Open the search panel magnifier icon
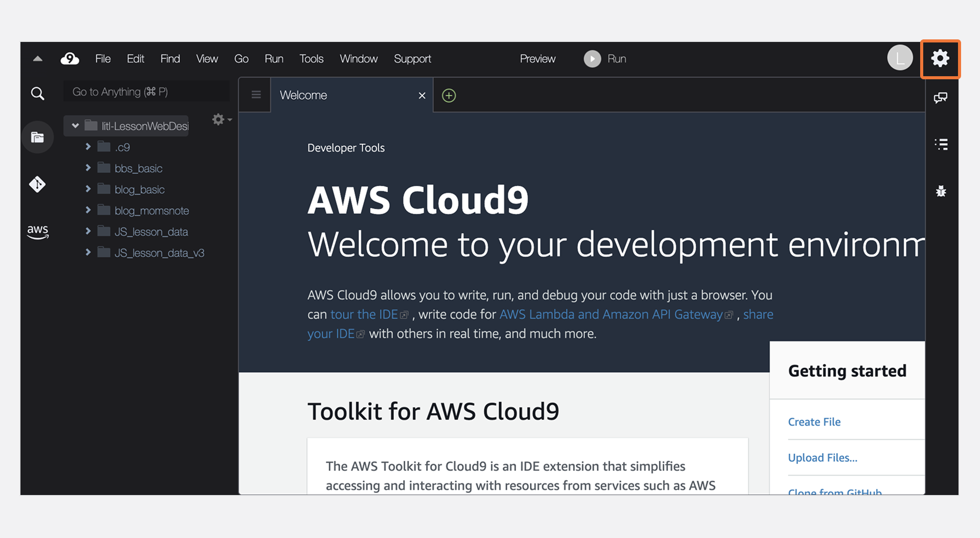Viewport: 980px width, 538px height. (x=37, y=94)
